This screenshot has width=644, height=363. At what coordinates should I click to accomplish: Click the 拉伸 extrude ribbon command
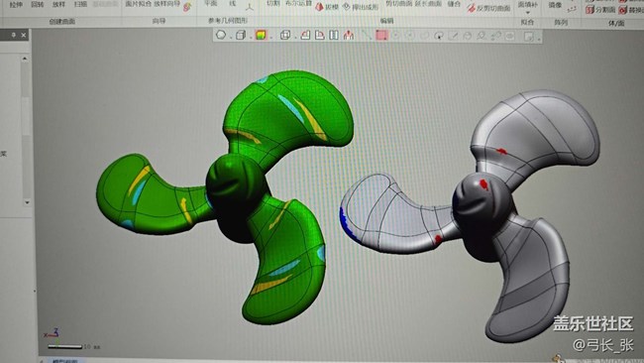click(x=16, y=5)
